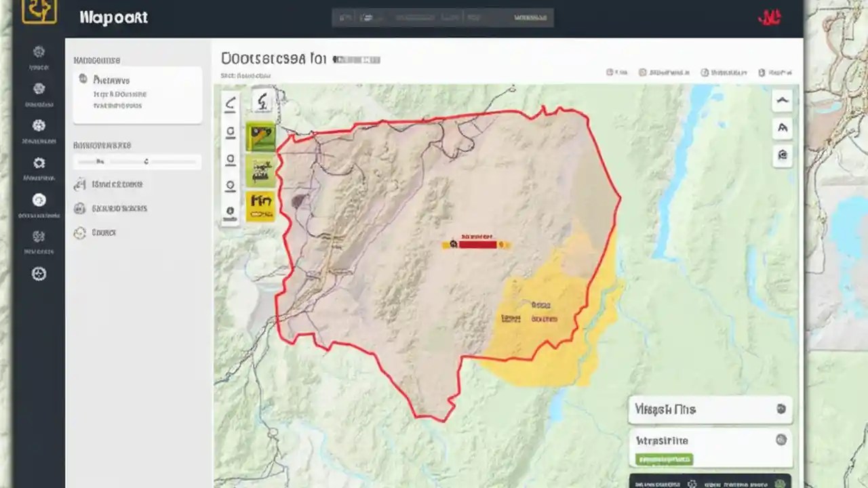Image resolution: width=868 pixels, height=488 pixels.
Task: Toggle the Wildfire overlay switch in lower panel
Action: tap(781, 441)
